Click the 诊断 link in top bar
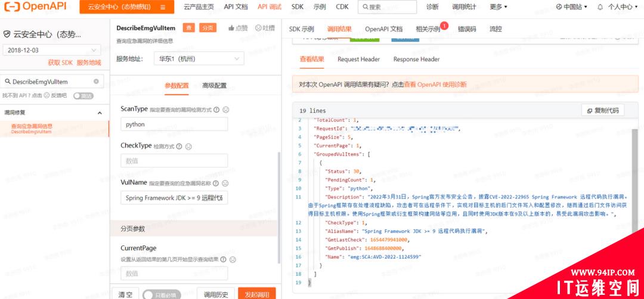This screenshot has height=299, width=644. tap(432, 7)
